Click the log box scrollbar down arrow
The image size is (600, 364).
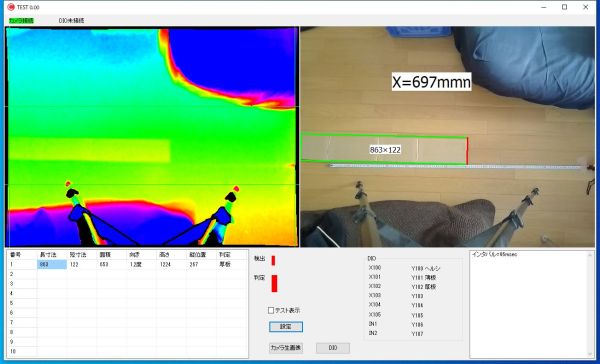(590, 354)
